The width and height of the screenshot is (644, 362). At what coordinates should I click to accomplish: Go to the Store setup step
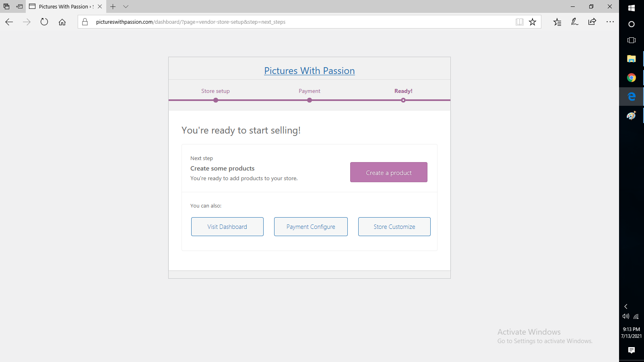[215, 91]
